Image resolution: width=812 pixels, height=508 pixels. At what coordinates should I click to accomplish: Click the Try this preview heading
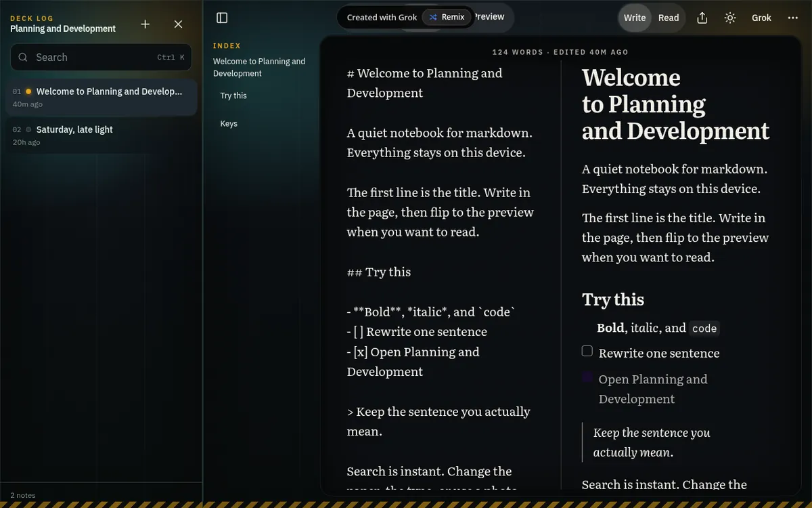click(x=613, y=299)
